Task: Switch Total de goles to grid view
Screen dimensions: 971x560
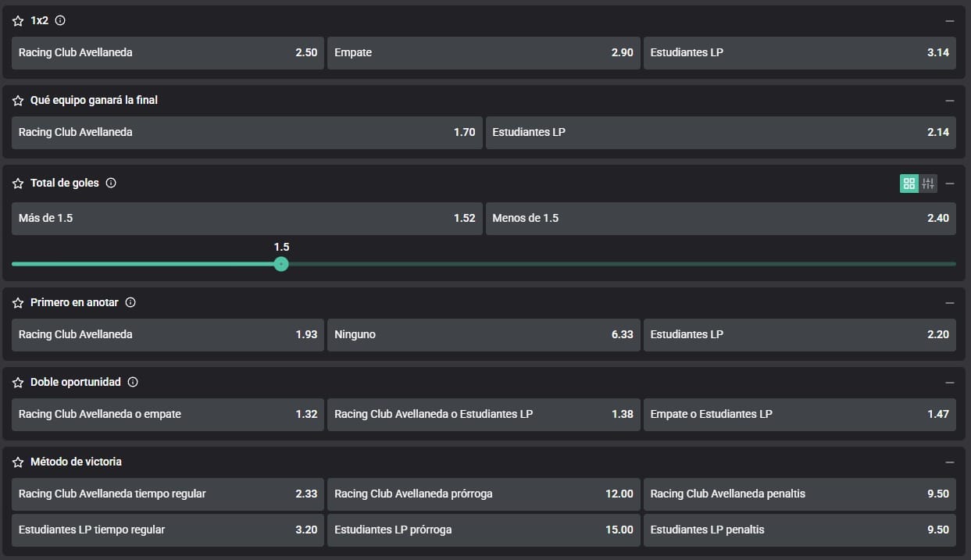Action: point(909,184)
